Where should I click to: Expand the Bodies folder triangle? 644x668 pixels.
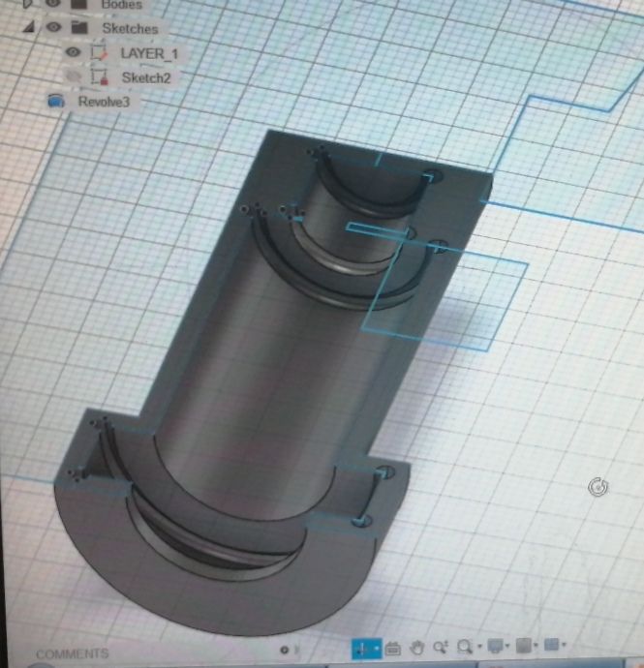27,3
